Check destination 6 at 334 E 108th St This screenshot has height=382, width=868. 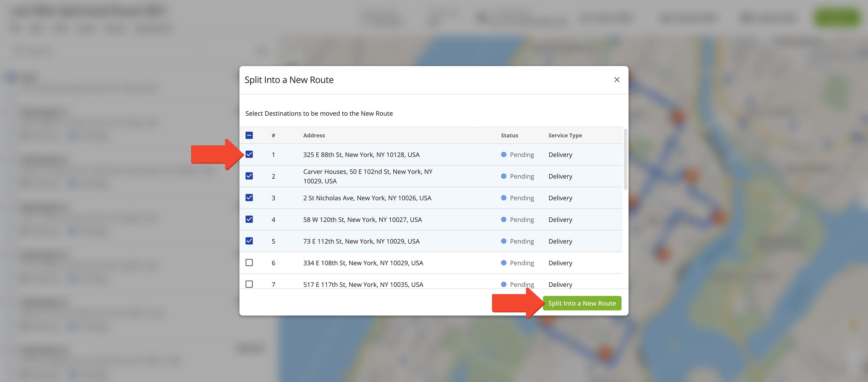tap(250, 263)
